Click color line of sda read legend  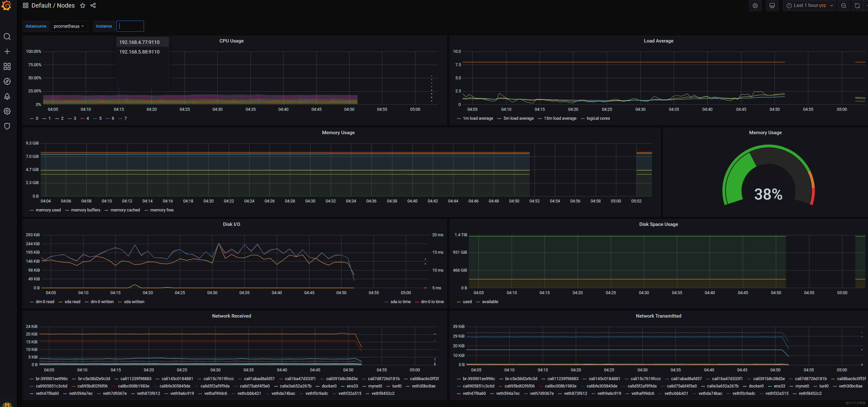click(x=61, y=302)
